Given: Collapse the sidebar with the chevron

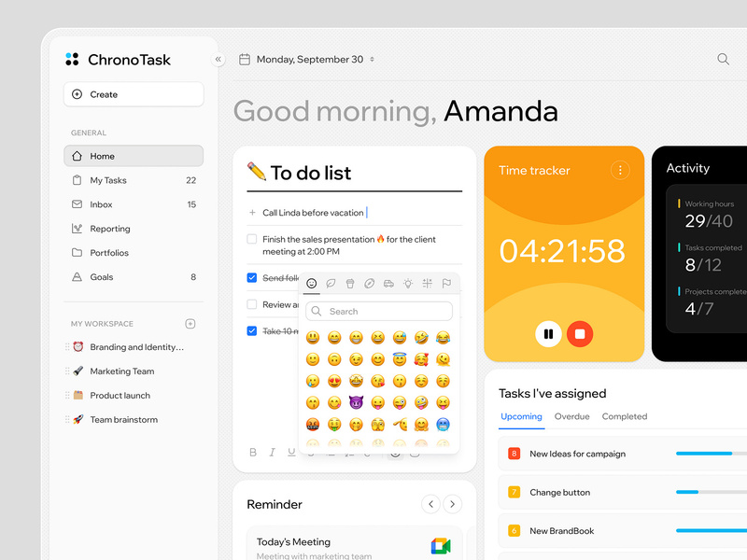Looking at the screenshot, I should tap(218, 58).
